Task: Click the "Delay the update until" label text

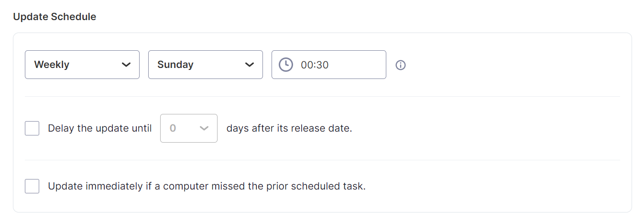Action: coord(100,128)
